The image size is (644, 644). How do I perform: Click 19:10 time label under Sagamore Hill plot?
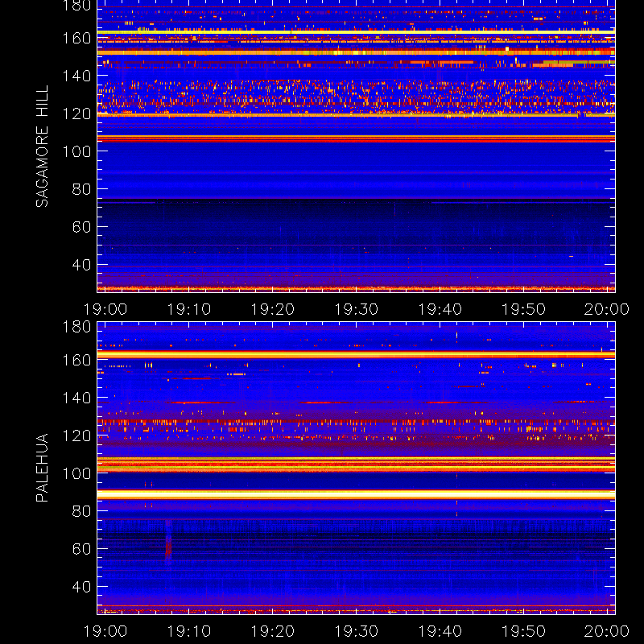click(x=189, y=309)
